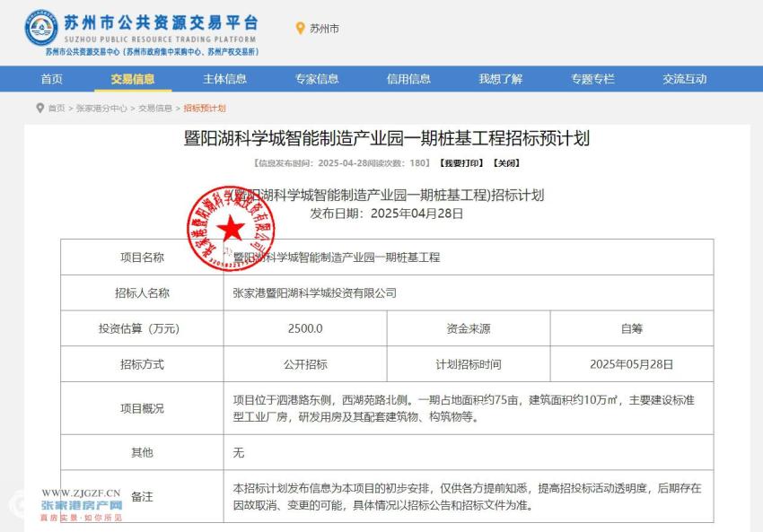Open the 专家信息 navigation tab

(317, 79)
